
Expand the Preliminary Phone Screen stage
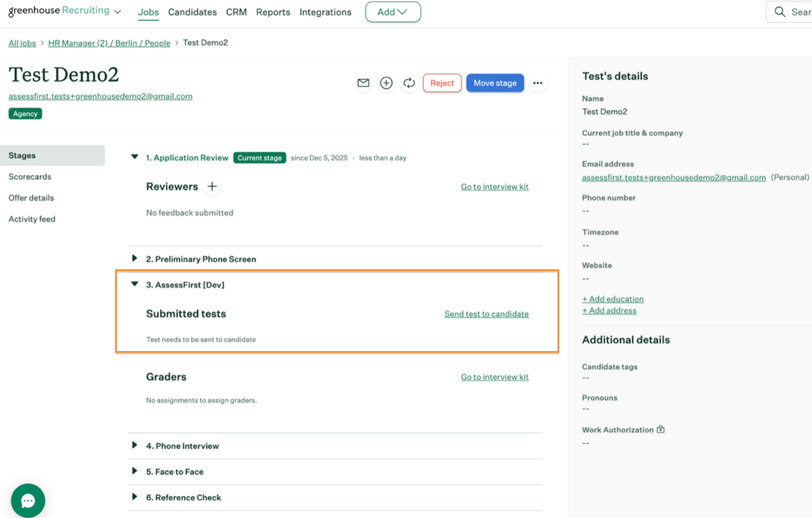[x=134, y=259]
